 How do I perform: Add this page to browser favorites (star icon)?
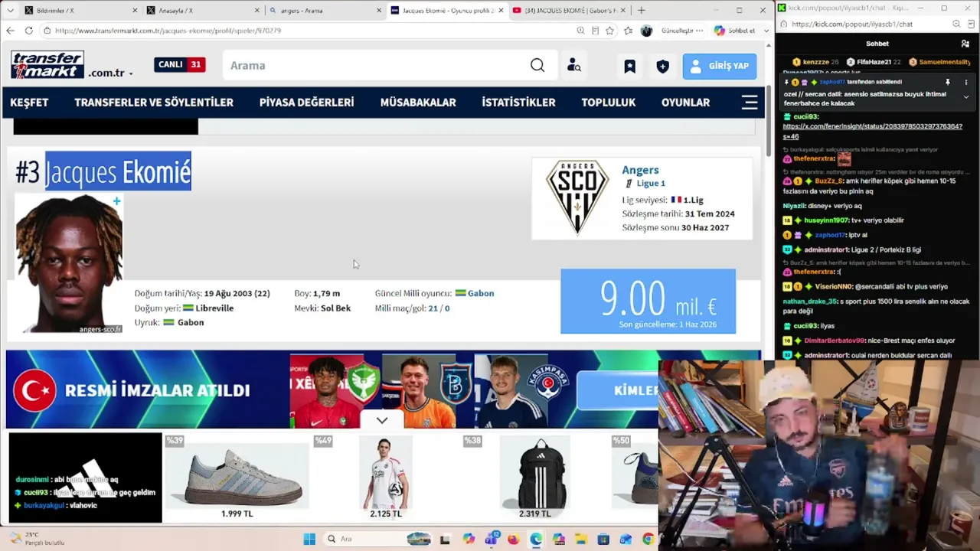609,31
